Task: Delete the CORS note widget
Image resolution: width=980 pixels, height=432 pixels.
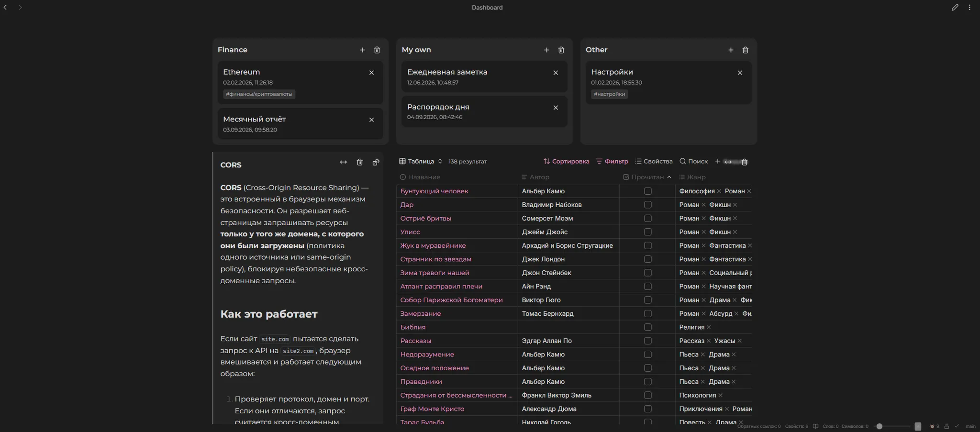Action: pyautogui.click(x=360, y=162)
